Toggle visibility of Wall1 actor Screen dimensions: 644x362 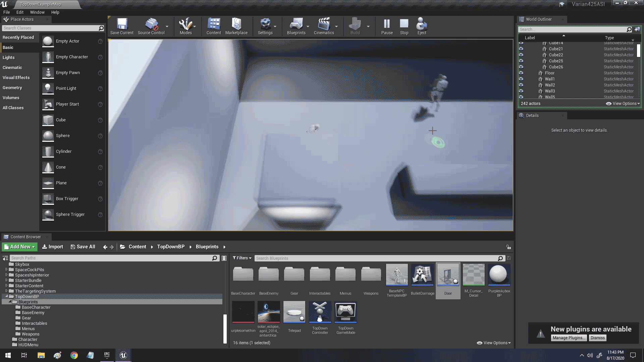521,79
